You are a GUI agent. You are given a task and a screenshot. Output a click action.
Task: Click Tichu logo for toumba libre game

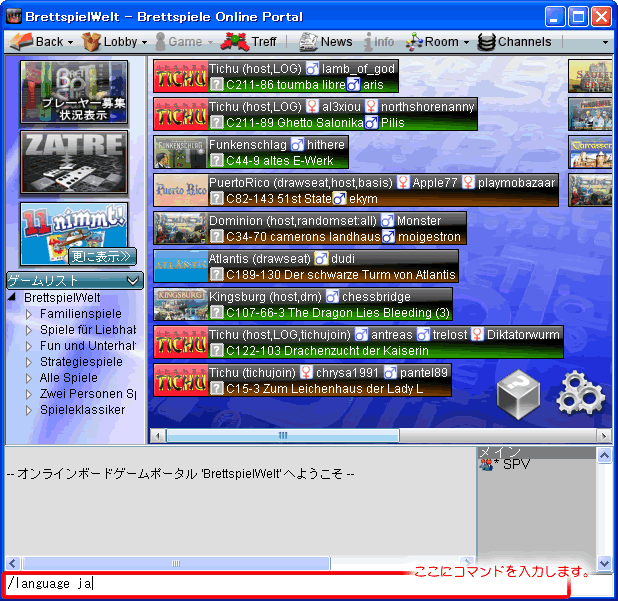click(x=181, y=76)
